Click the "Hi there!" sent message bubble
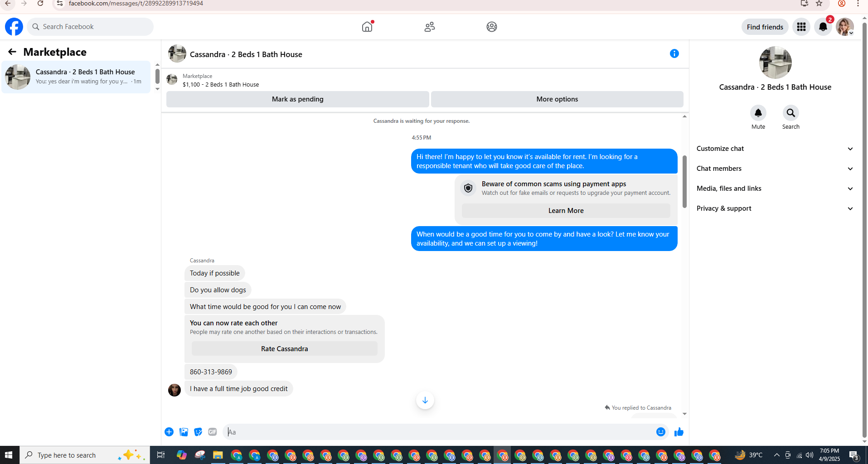 coord(544,161)
